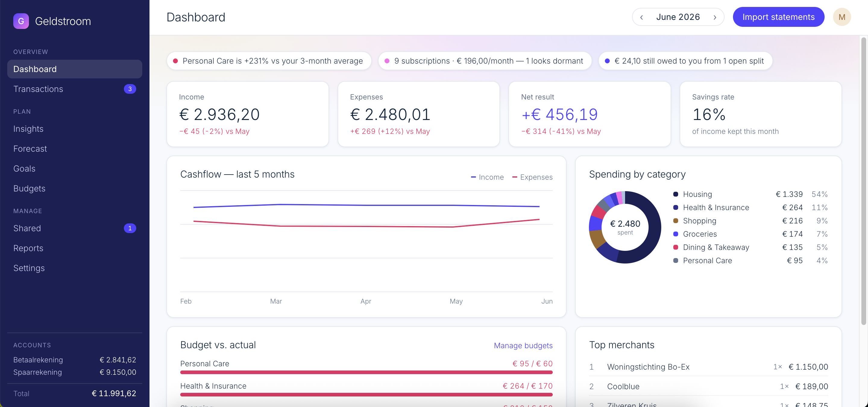Click the Dining & Takeaway legend dot

(x=675, y=247)
